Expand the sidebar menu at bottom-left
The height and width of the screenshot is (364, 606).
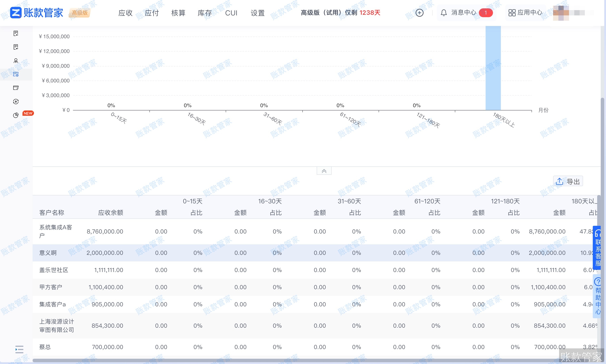click(19, 349)
